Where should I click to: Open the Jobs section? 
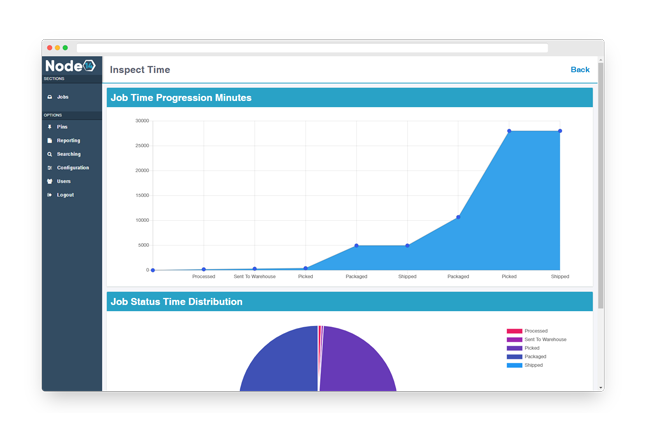pos(63,97)
